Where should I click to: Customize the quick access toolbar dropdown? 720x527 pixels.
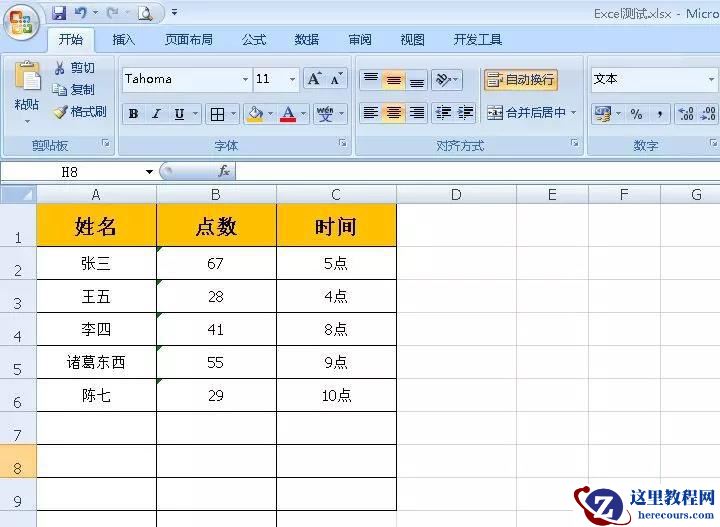tap(174, 12)
